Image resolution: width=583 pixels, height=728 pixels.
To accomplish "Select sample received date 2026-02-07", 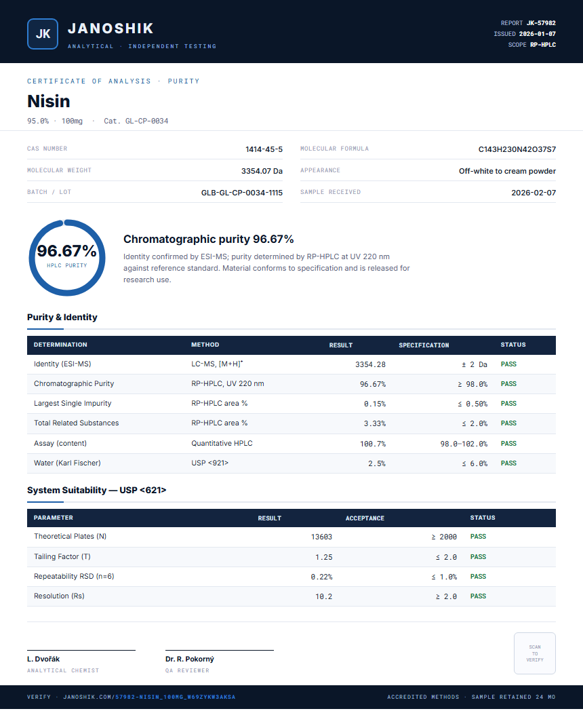I will [534, 193].
